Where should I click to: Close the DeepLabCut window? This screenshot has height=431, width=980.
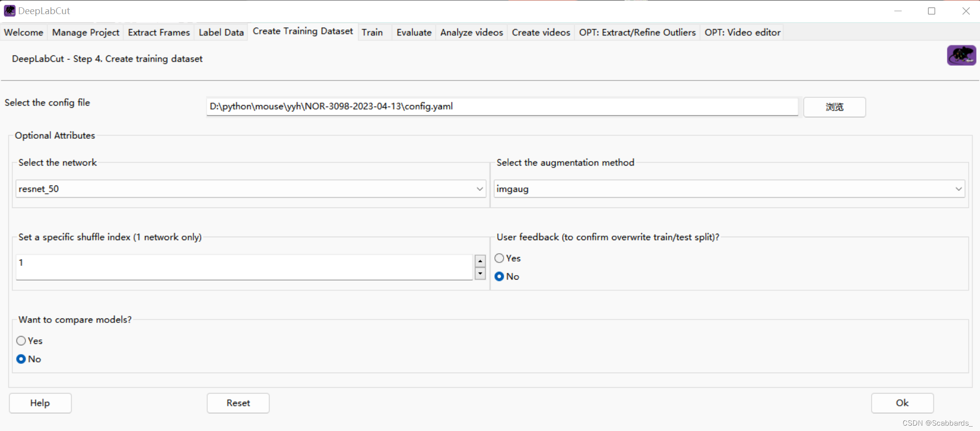[x=966, y=11]
